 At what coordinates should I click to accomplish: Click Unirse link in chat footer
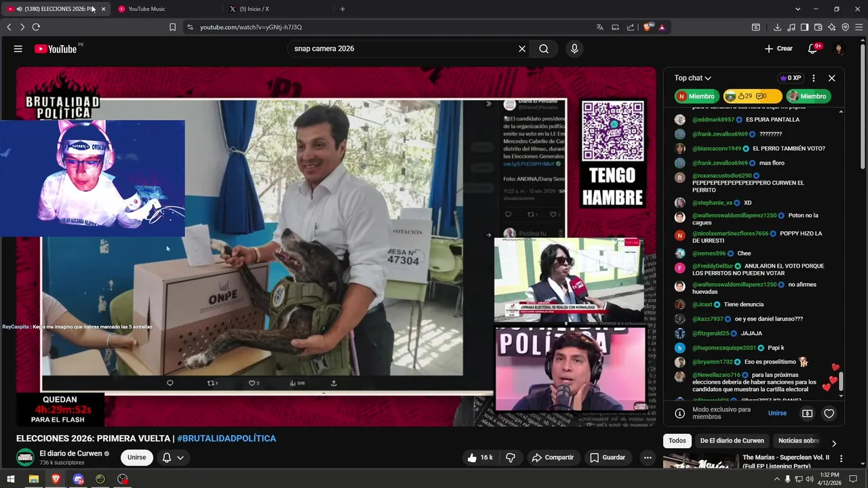pos(777,413)
